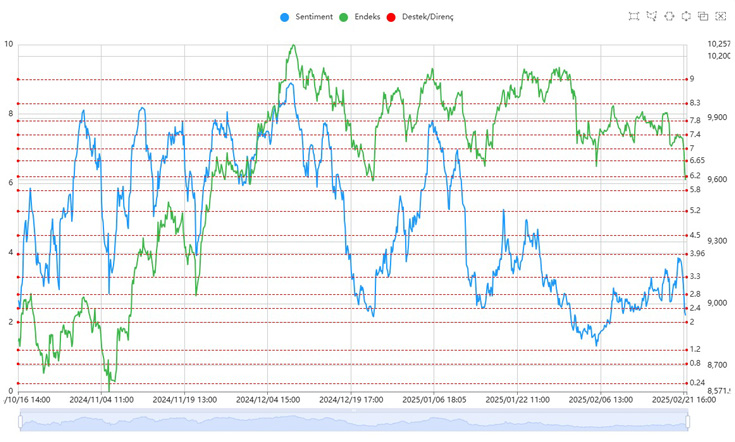The width and height of the screenshot is (735, 442).
Task: Click the 0.24 support level label
Action: [x=697, y=383]
